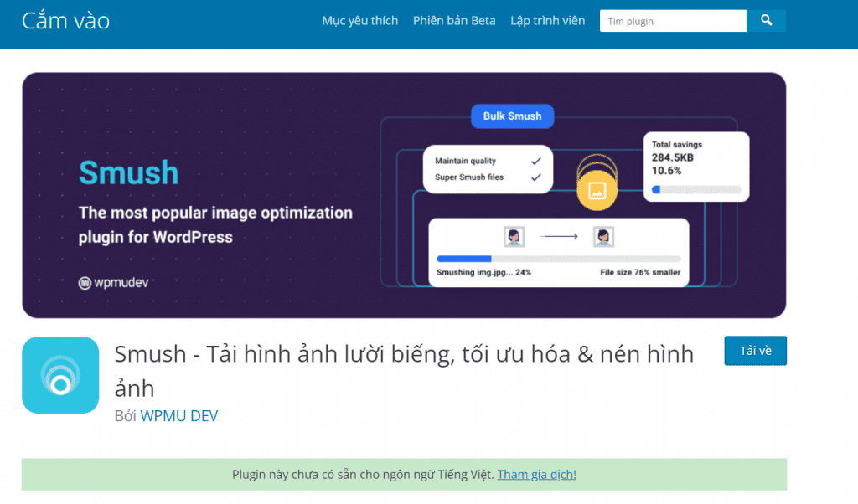Click the Smush plugin title heading

point(404,371)
